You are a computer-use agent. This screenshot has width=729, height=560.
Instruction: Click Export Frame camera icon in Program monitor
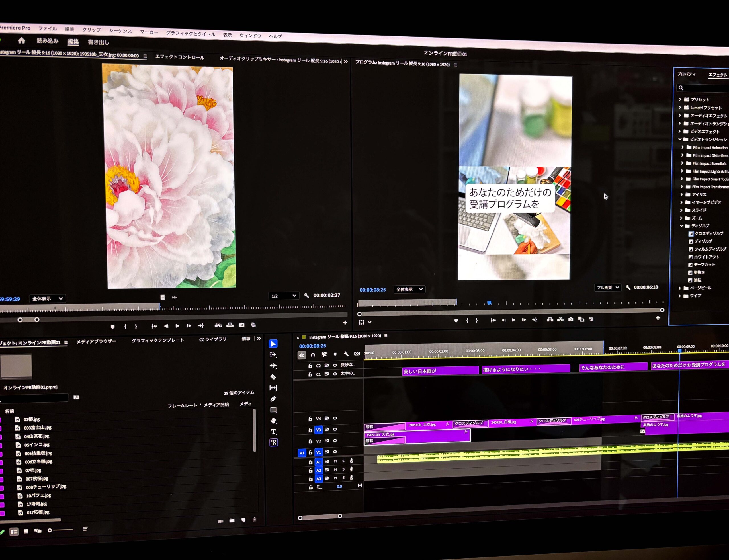click(x=571, y=319)
